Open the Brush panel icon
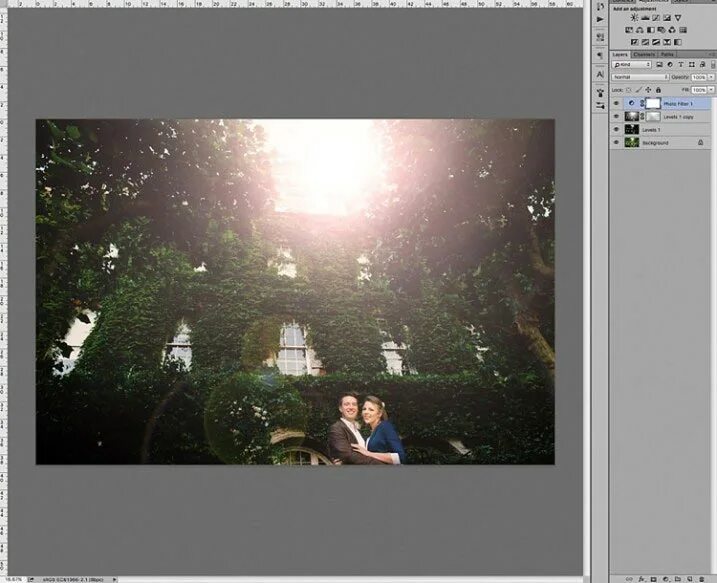717x583 pixels. click(600, 93)
